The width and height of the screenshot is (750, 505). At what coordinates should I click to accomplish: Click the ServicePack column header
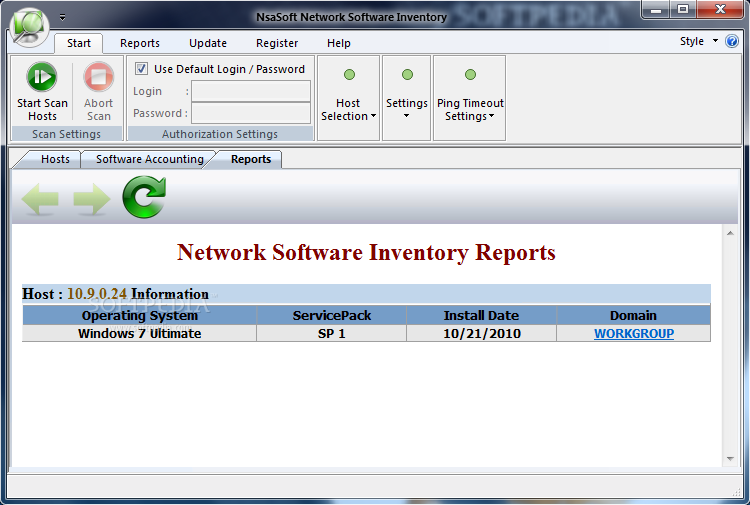click(331, 316)
